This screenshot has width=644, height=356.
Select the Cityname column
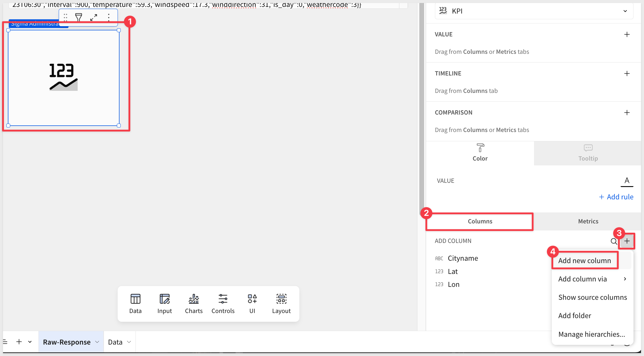click(x=463, y=258)
